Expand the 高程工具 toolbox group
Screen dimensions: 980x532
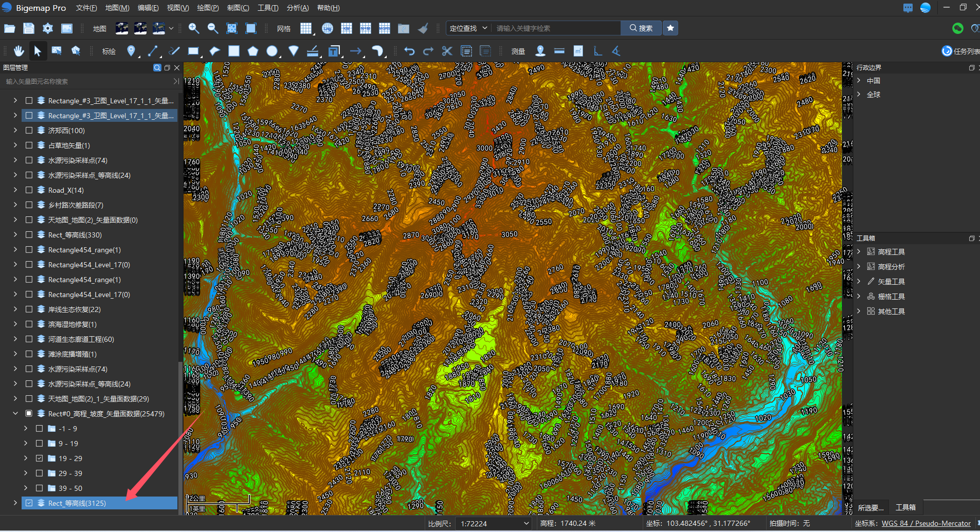pyautogui.click(x=859, y=252)
